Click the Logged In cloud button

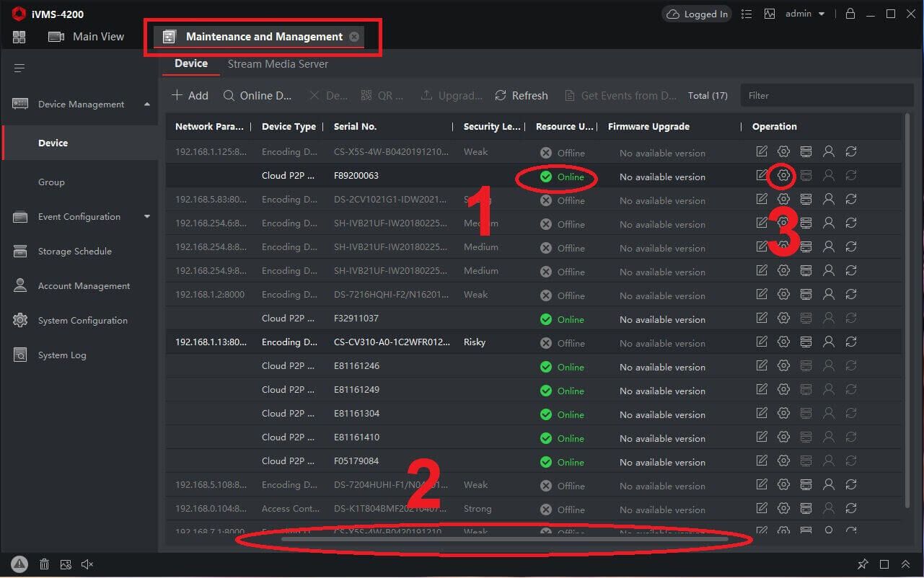pos(697,14)
